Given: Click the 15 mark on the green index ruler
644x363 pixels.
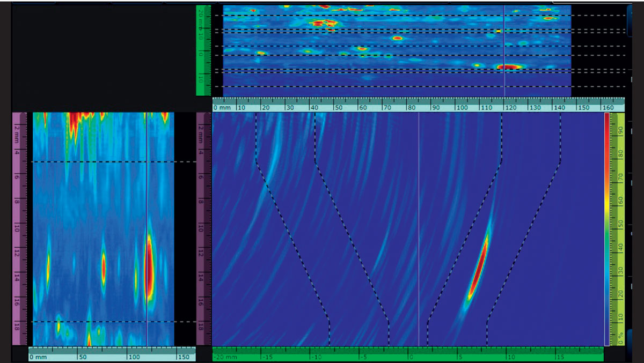Looking at the screenshot, I should [558, 356].
